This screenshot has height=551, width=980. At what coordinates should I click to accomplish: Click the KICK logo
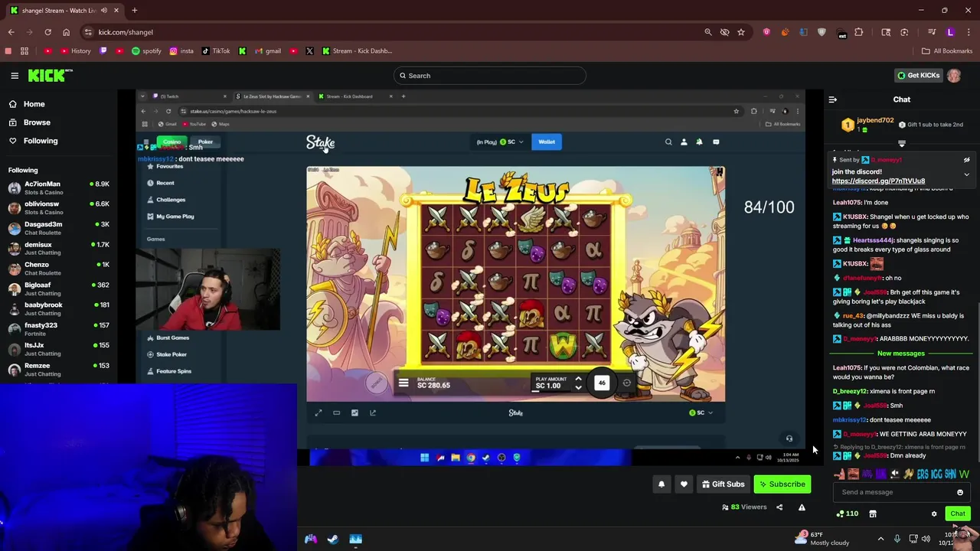coord(50,75)
